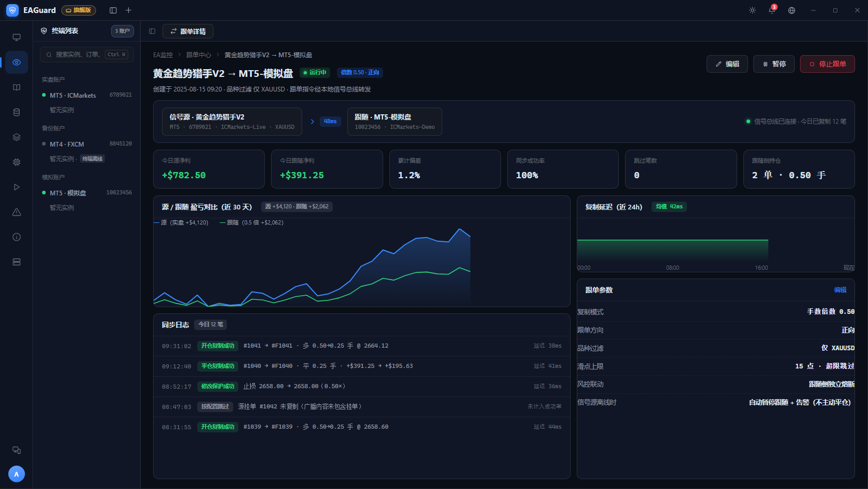The height and width of the screenshot is (489, 868).
Task: Toggle the sidebar layout icon in title bar
Action: [x=113, y=10]
